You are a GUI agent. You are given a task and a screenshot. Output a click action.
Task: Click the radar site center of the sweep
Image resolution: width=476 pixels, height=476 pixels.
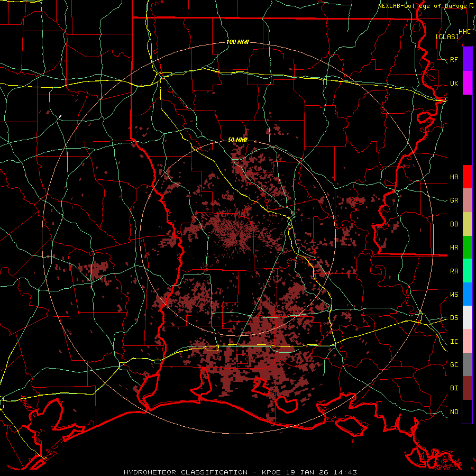[x=238, y=238]
